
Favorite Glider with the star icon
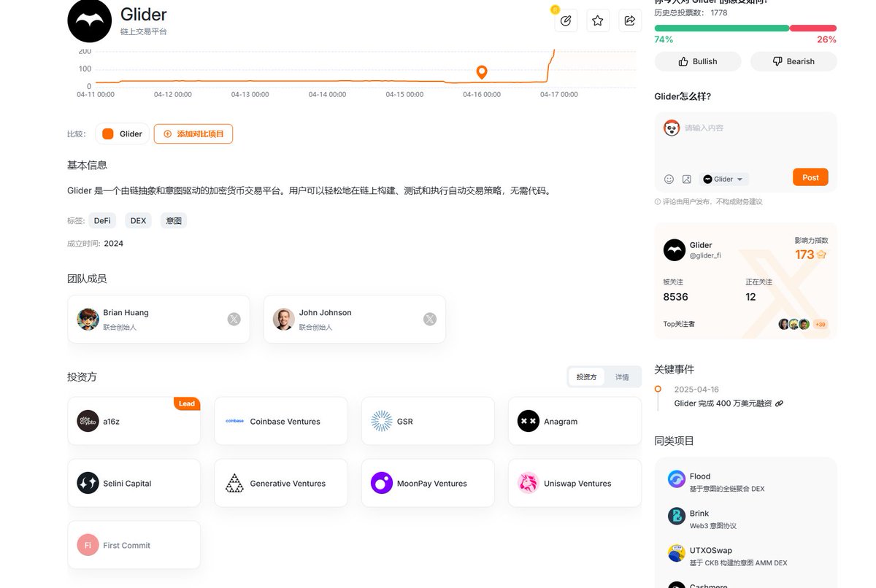(598, 20)
